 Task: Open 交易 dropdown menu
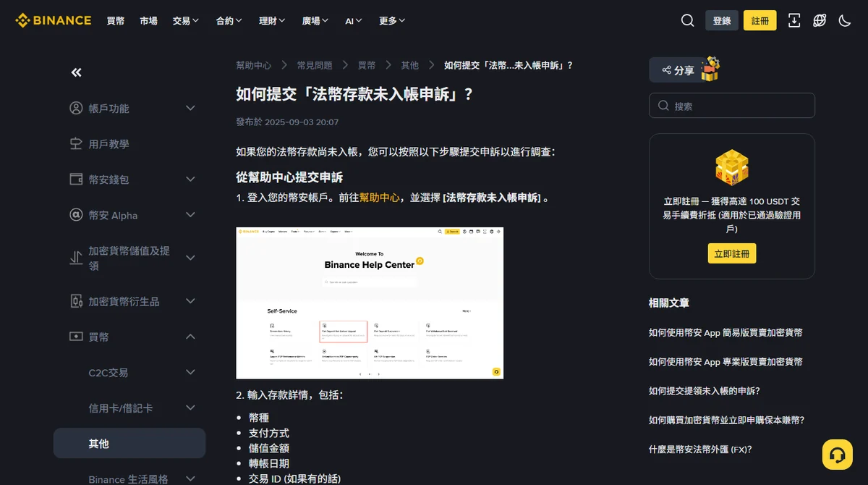[186, 21]
